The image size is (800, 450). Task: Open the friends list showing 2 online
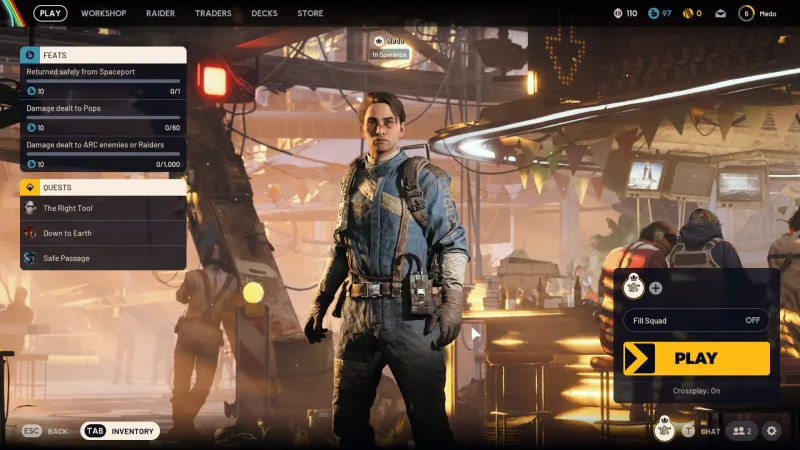pyautogui.click(x=741, y=430)
